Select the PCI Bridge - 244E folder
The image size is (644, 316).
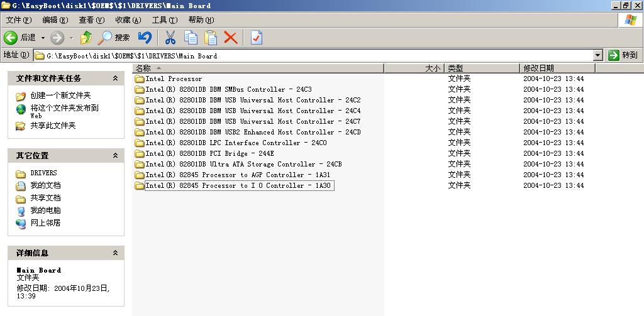click(x=210, y=153)
